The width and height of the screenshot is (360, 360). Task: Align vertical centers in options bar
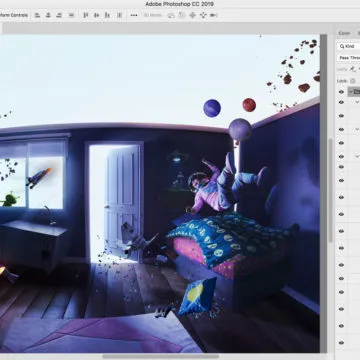click(96, 15)
